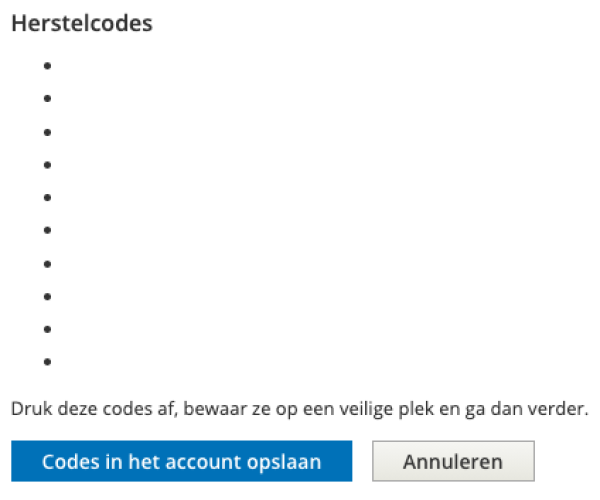
Task: Select the ninth recovery code bullet
Action: pos(47,330)
